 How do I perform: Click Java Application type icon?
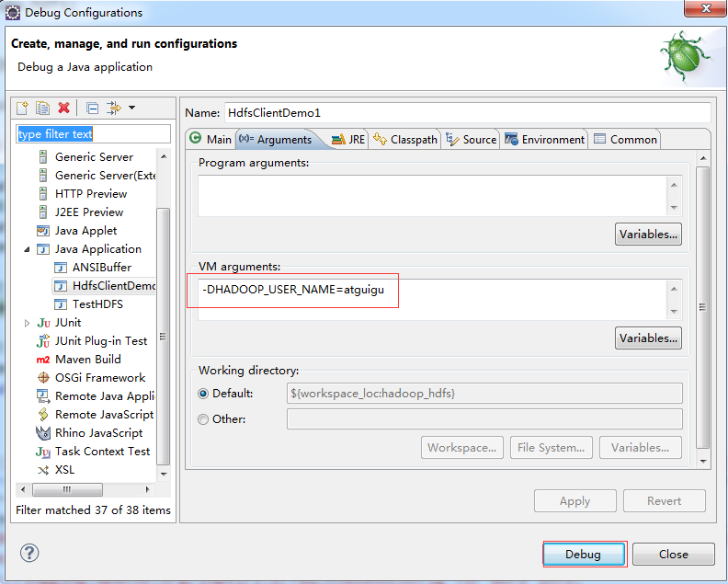pos(42,249)
